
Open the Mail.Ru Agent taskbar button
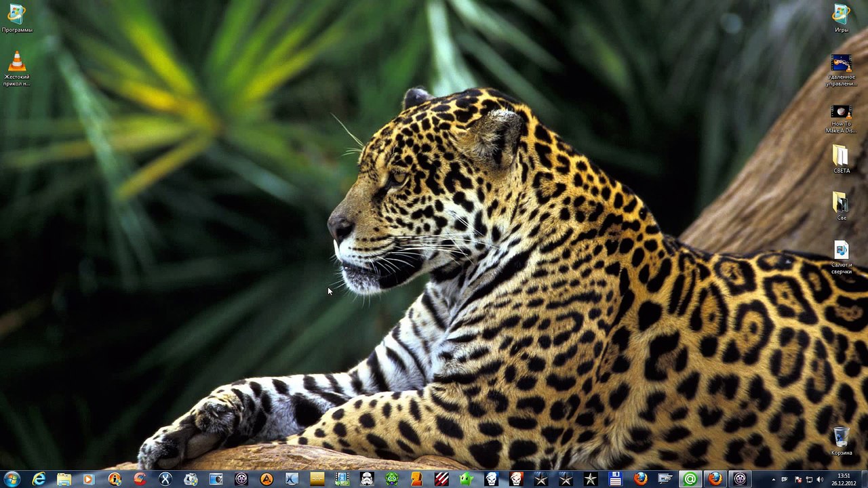pos(690,479)
